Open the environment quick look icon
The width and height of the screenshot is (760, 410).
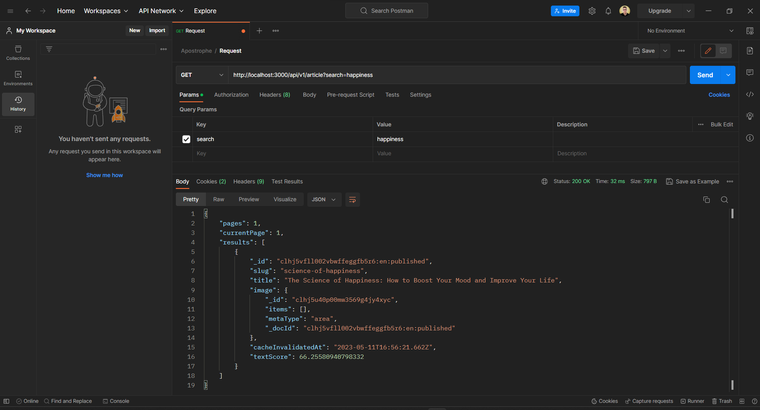click(x=750, y=31)
